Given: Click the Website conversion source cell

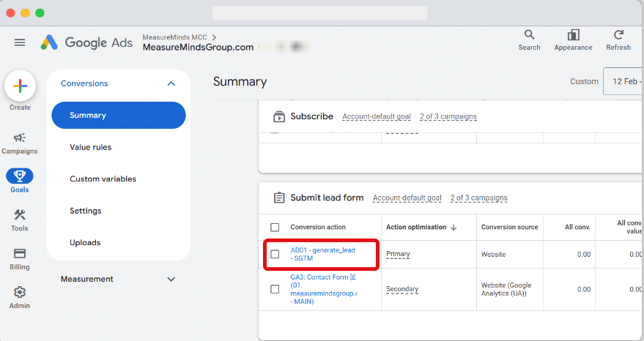Looking at the screenshot, I should [x=493, y=255].
